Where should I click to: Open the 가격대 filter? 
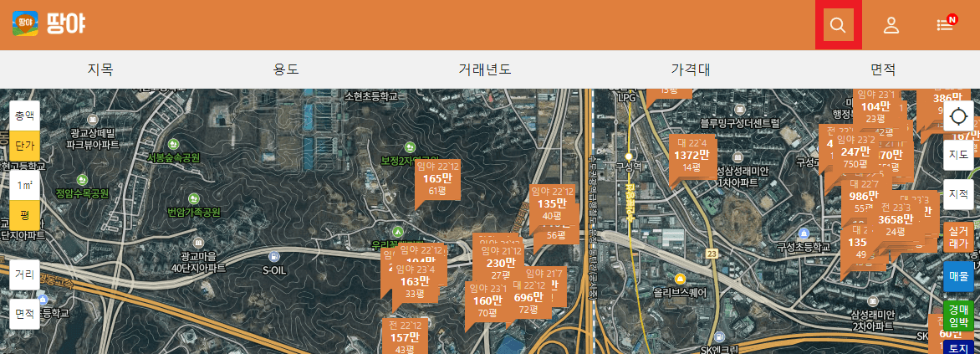click(x=690, y=69)
